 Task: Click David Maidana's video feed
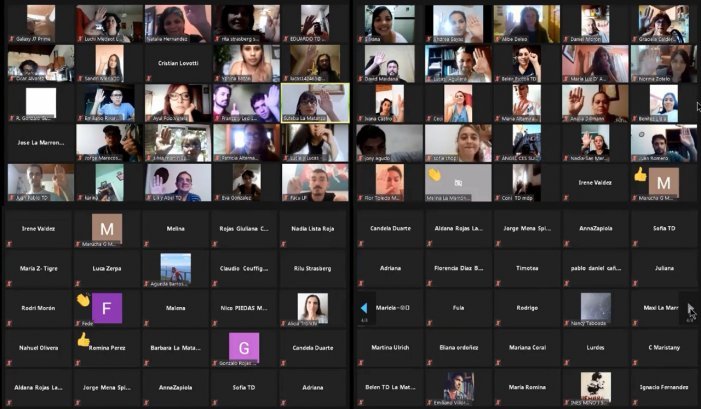point(389,63)
